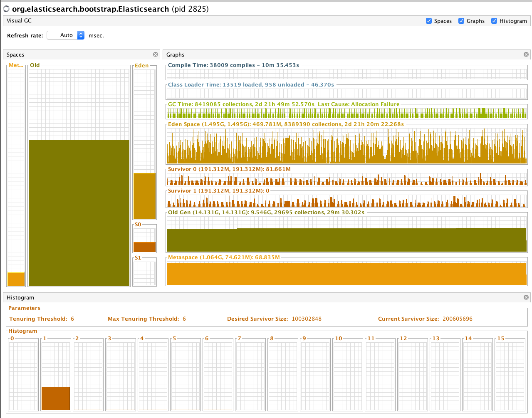Click the Auto refresh rate field

point(66,35)
